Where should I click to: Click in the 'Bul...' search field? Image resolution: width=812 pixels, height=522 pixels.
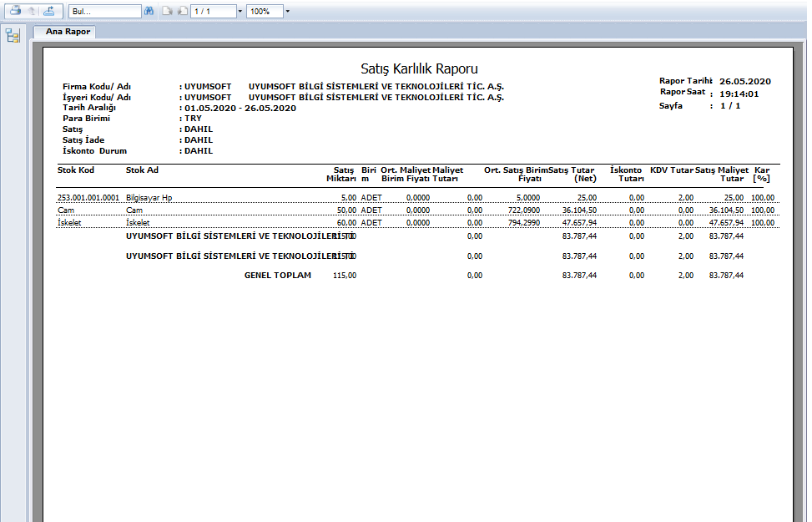[104, 12]
